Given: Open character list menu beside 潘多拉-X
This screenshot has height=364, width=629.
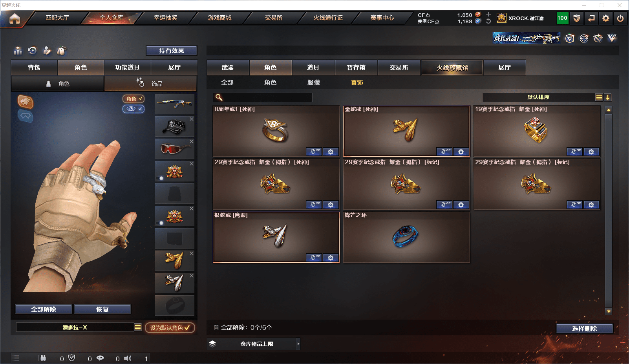Looking at the screenshot, I should [138, 327].
